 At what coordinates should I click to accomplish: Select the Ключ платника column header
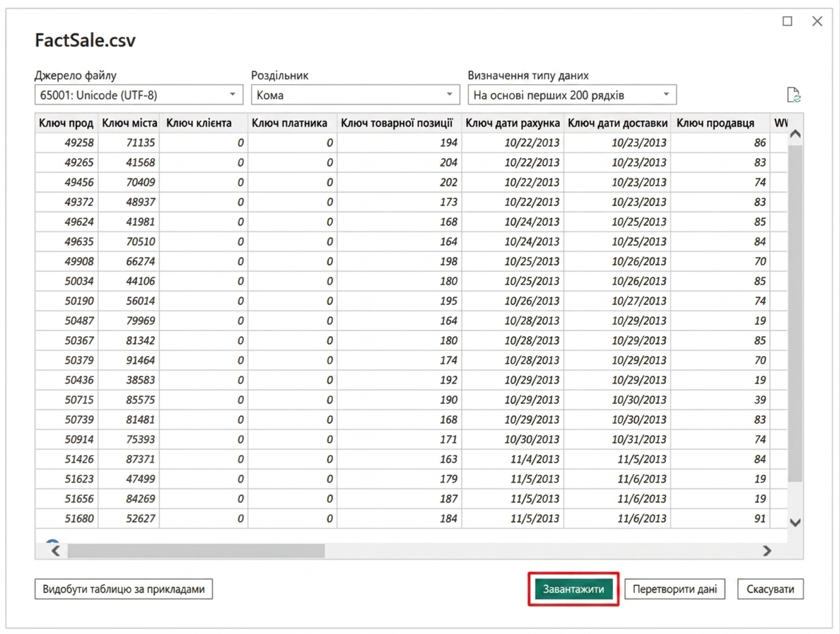pyautogui.click(x=293, y=122)
